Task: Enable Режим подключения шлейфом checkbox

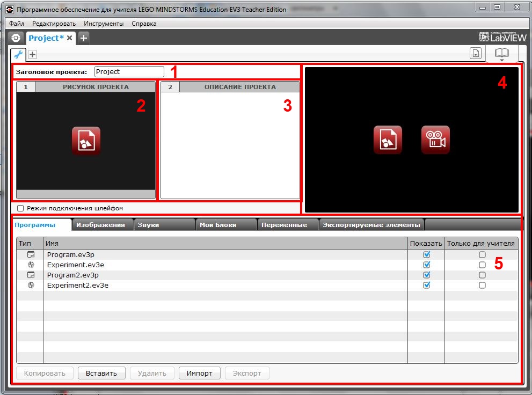Action: (x=20, y=208)
